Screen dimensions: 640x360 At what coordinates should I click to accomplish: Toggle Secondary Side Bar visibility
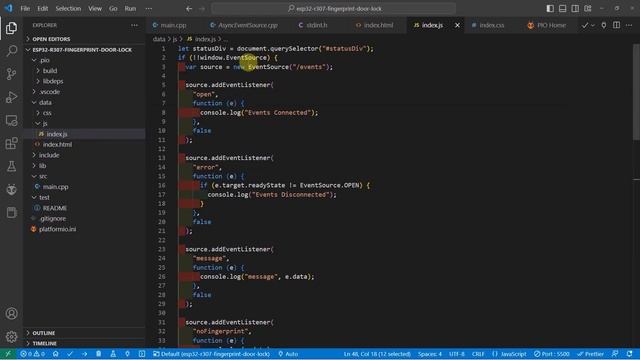575,9
